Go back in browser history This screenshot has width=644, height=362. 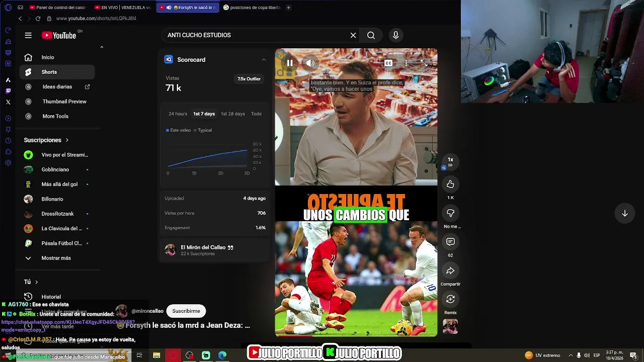pyautogui.click(x=20, y=19)
